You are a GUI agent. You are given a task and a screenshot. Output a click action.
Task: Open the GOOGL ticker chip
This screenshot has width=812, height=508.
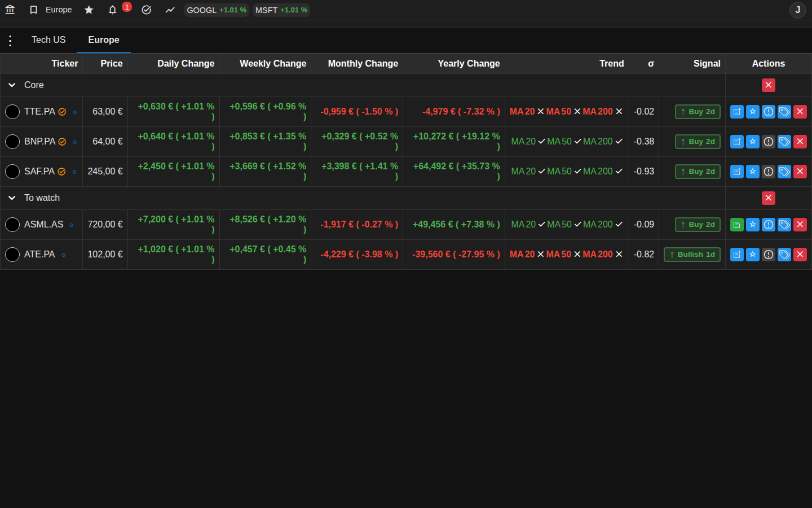(217, 10)
